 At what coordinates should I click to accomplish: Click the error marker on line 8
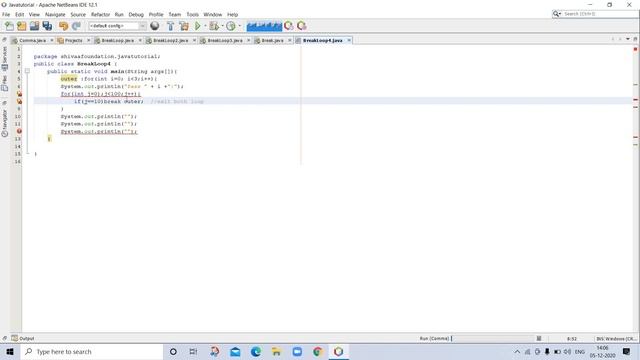(x=19, y=101)
